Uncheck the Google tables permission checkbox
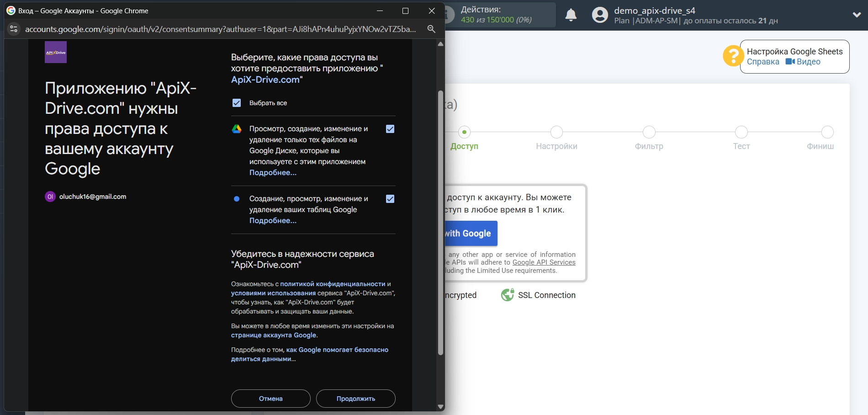This screenshot has height=415, width=868. 390,199
